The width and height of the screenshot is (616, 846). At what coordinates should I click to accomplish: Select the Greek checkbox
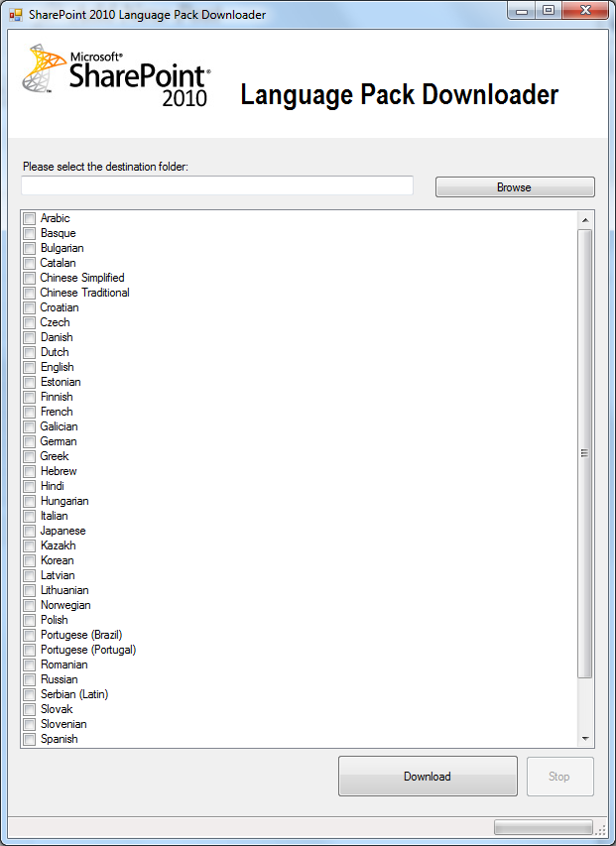tap(30, 456)
